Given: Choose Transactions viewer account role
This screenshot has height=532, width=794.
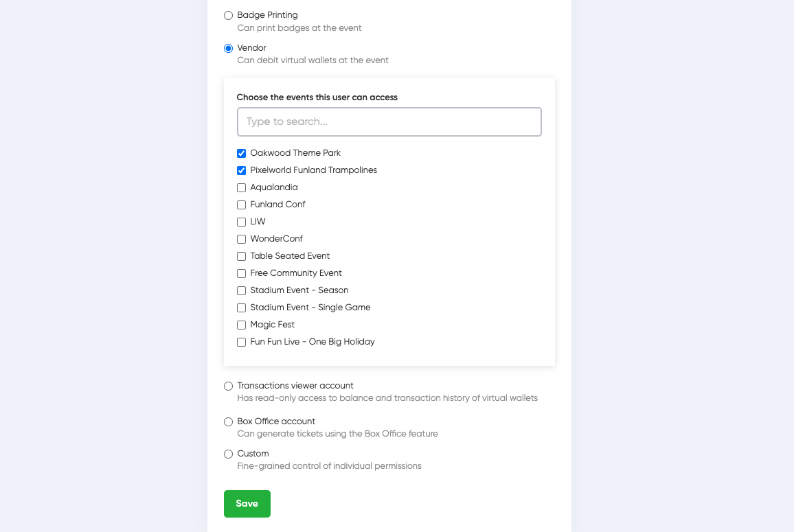Looking at the screenshot, I should [228, 386].
